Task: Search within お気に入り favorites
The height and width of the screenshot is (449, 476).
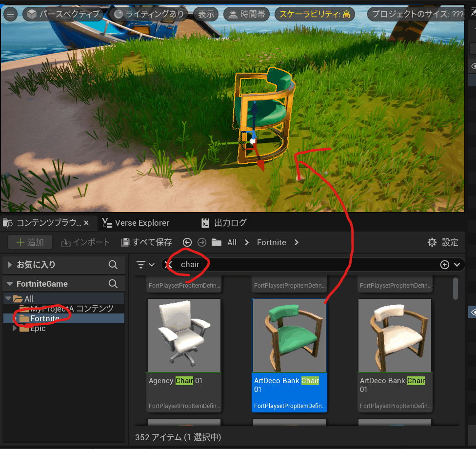Action: click(113, 265)
